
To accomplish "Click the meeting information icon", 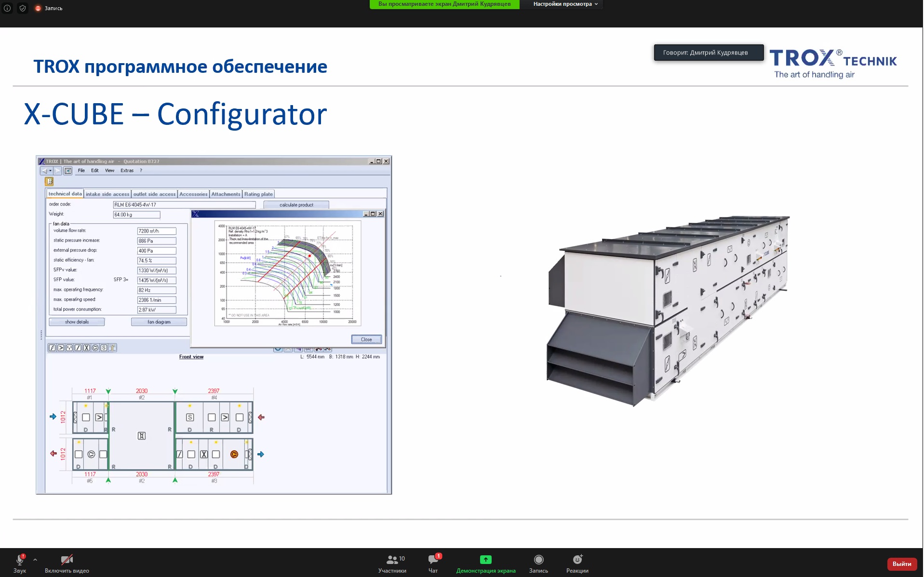I will [x=7, y=8].
